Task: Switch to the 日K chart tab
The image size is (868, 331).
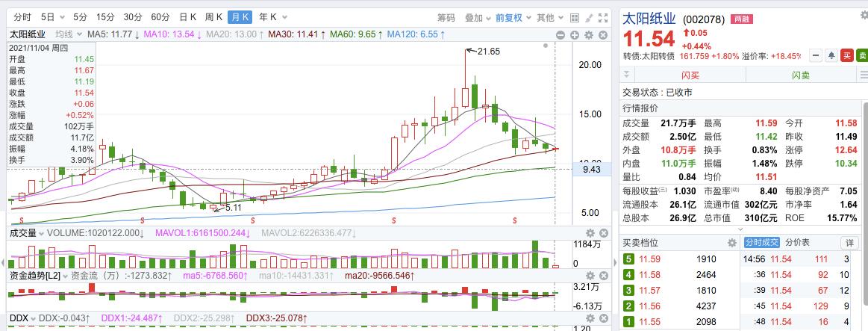Action: (x=187, y=18)
